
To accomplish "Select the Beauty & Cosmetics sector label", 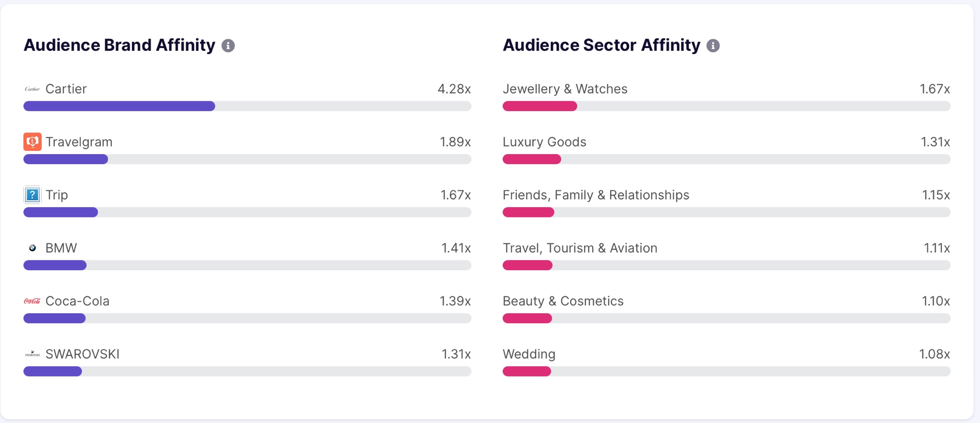I will (563, 301).
